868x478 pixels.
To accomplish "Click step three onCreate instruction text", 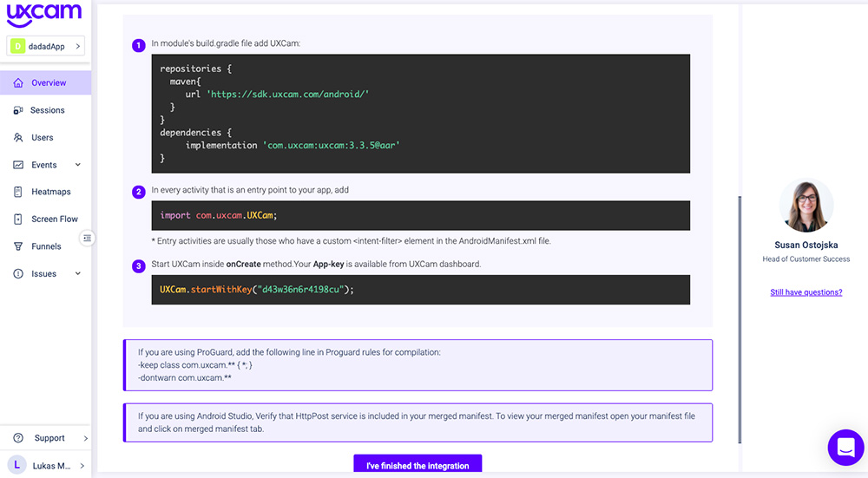I will [x=316, y=264].
